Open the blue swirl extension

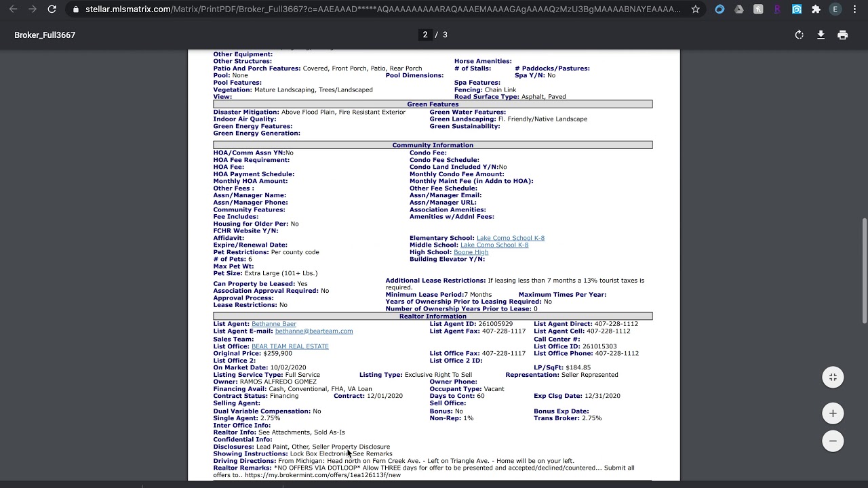pos(719,9)
